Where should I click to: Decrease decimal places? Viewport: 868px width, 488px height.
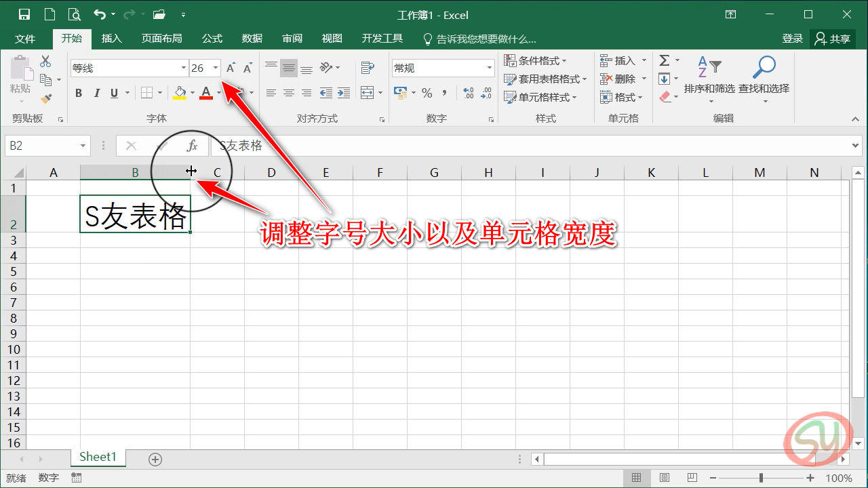487,93
